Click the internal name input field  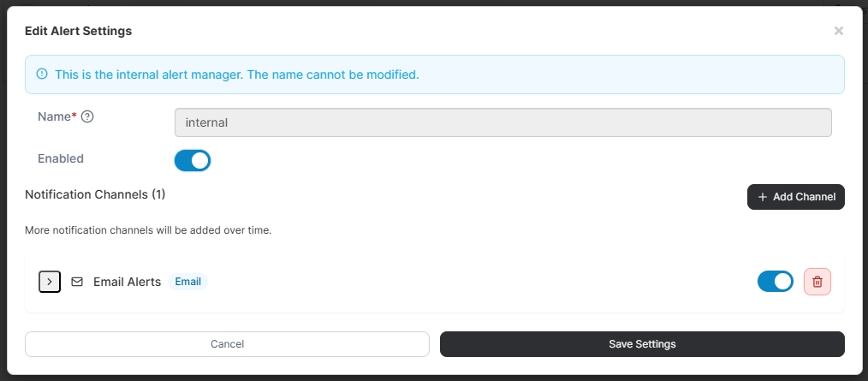502,122
